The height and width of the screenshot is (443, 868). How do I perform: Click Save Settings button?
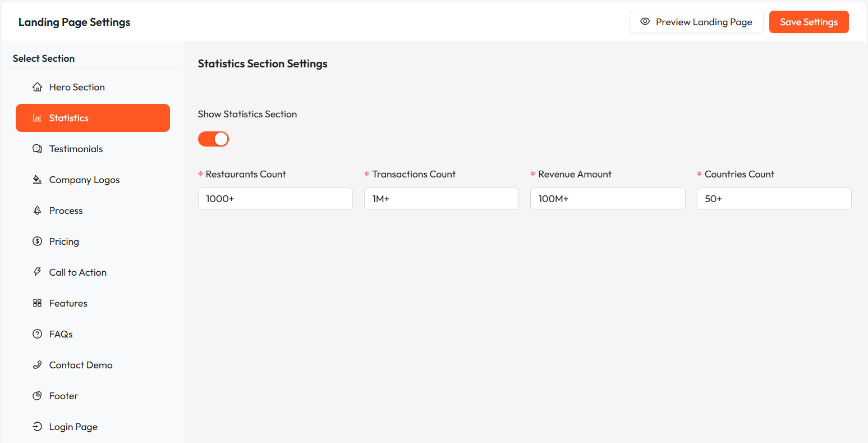coord(809,22)
